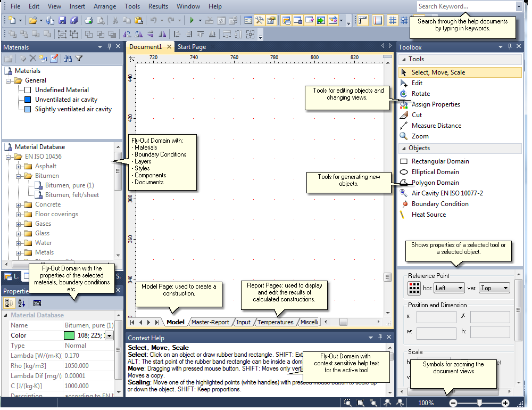The width and height of the screenshot is (532, 410).
Task: Click the Save icon in toolbar
Action: click(x=62, y=21)
